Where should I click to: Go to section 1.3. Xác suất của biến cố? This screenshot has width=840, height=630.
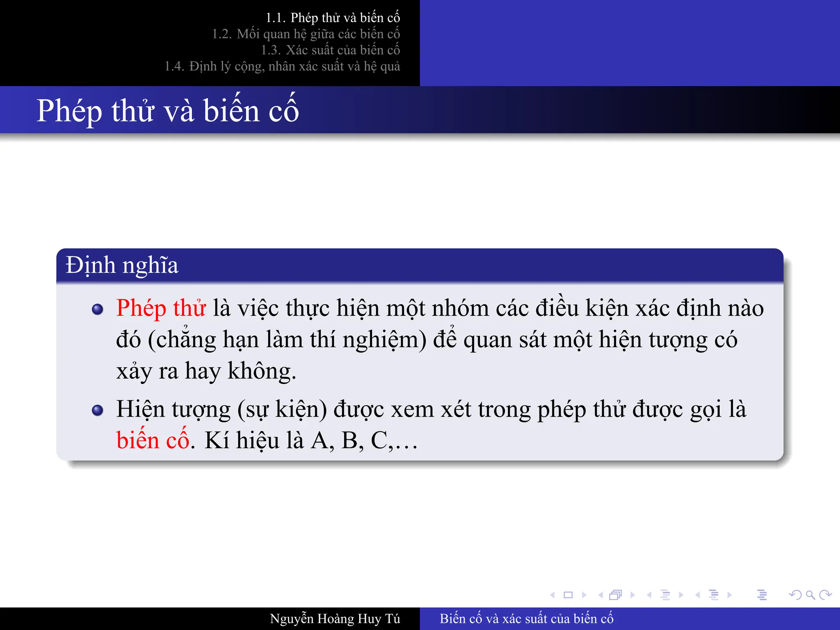(330, 50)
